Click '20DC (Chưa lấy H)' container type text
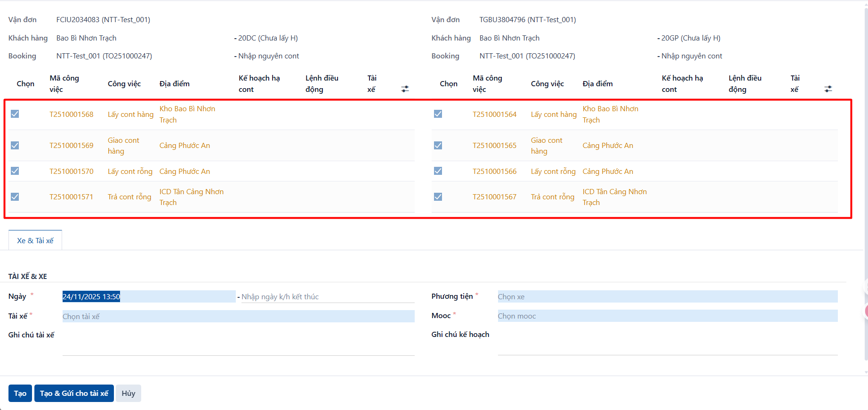The height and width of the screenshot is (410, 868). click(268, 38)
